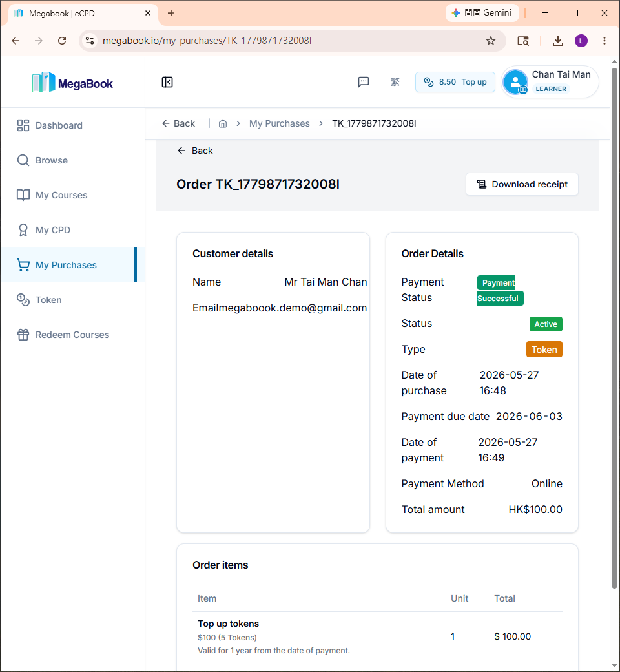The image size is (620, 672).
Task: Click the Top up tokens order item
Action: [x=229, y=624]
